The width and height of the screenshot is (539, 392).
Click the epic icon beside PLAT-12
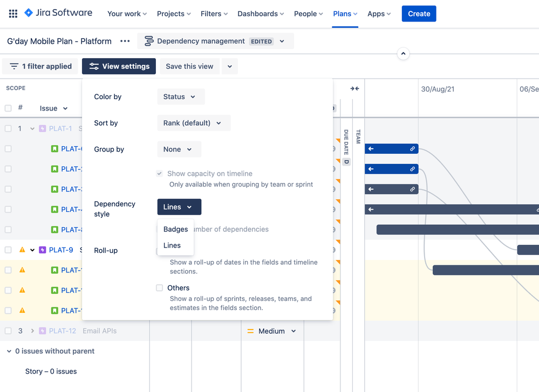click(x=42, y=331)
